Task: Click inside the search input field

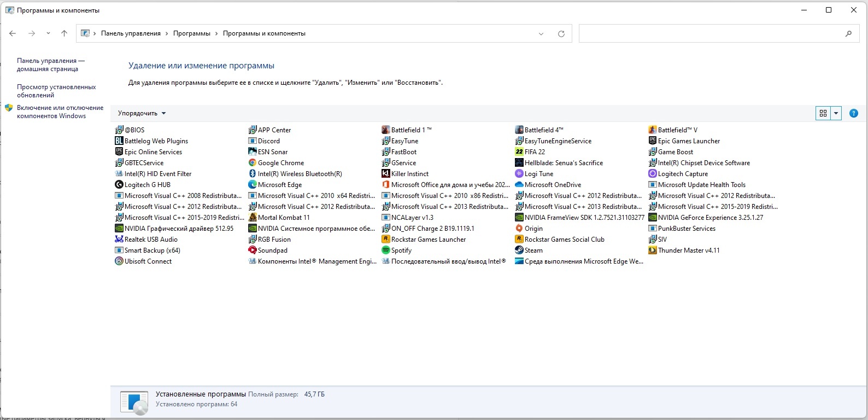Action: point(711,33)
